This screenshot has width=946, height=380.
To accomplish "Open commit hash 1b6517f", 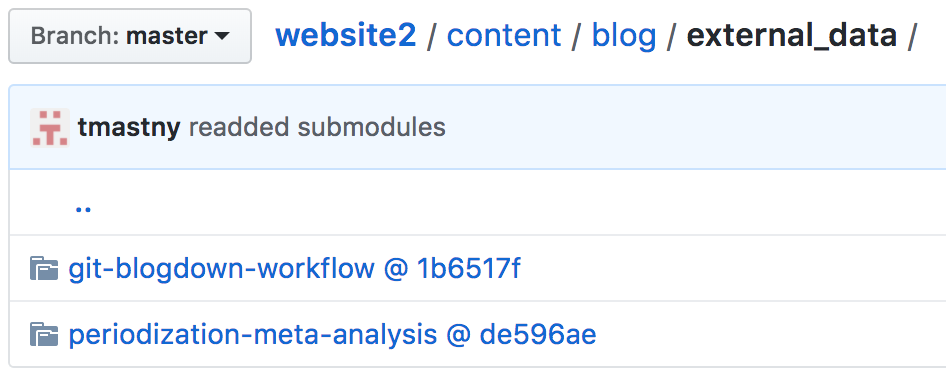I will pos(469,268).
